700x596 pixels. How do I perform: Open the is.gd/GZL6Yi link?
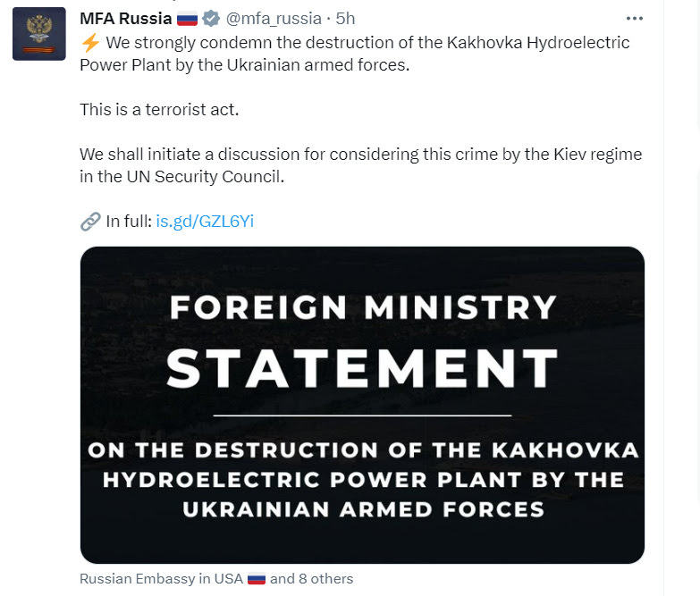point(205,222)
